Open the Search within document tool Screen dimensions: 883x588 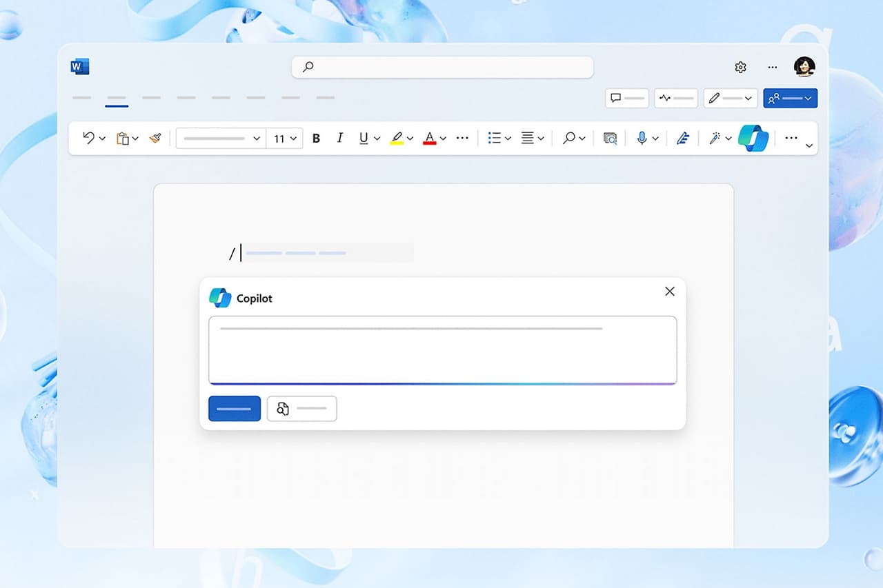pyautogui.click(x=571, y=138)
